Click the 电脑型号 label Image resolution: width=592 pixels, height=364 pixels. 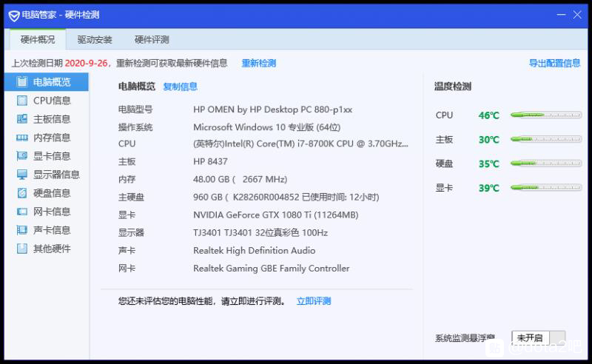pos(135,109)
